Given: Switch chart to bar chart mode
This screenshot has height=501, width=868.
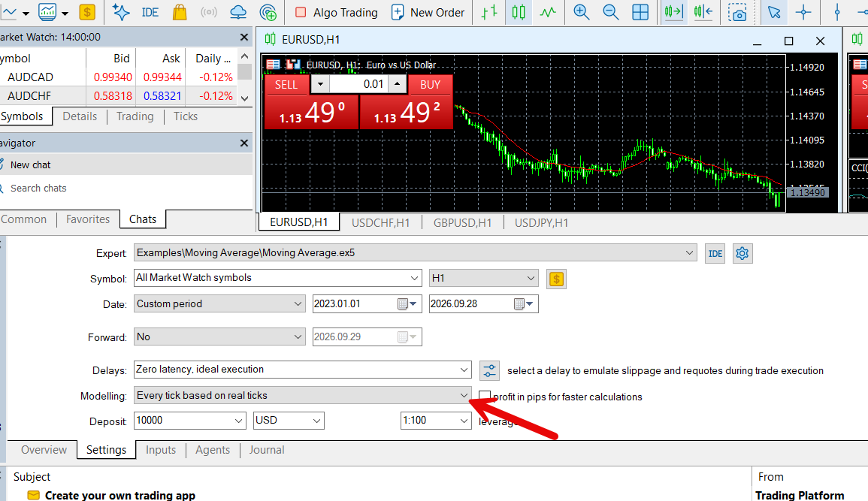Looking at the screenshot, I should coord(489,12).
